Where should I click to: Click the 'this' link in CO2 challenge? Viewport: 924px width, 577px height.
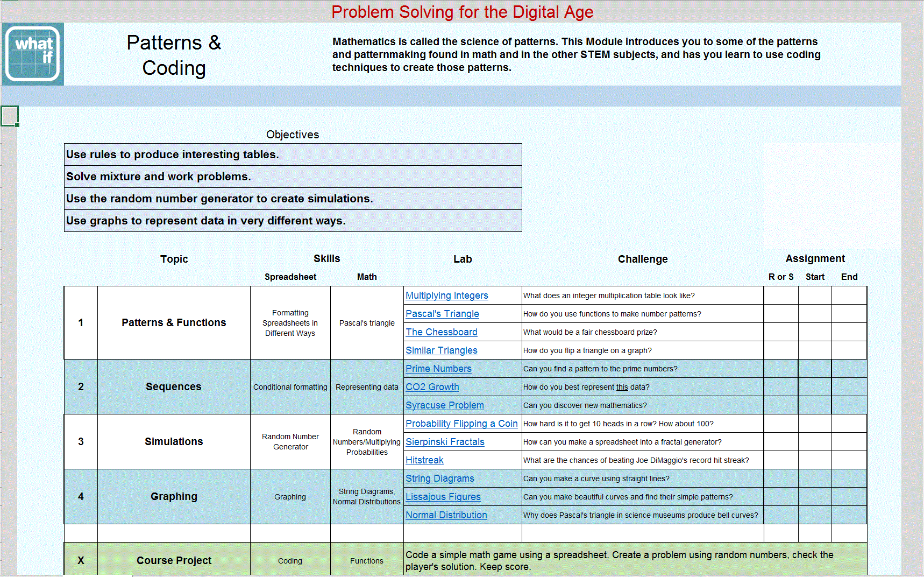622,387
